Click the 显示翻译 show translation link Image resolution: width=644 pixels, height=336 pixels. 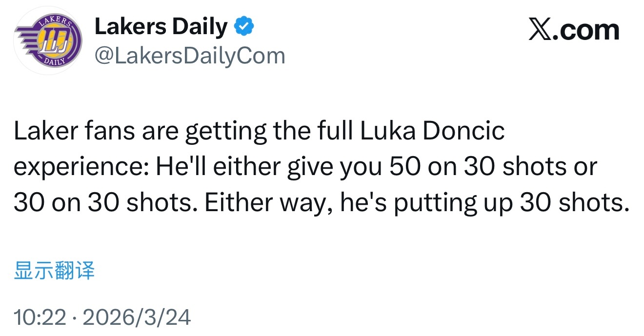54,271
